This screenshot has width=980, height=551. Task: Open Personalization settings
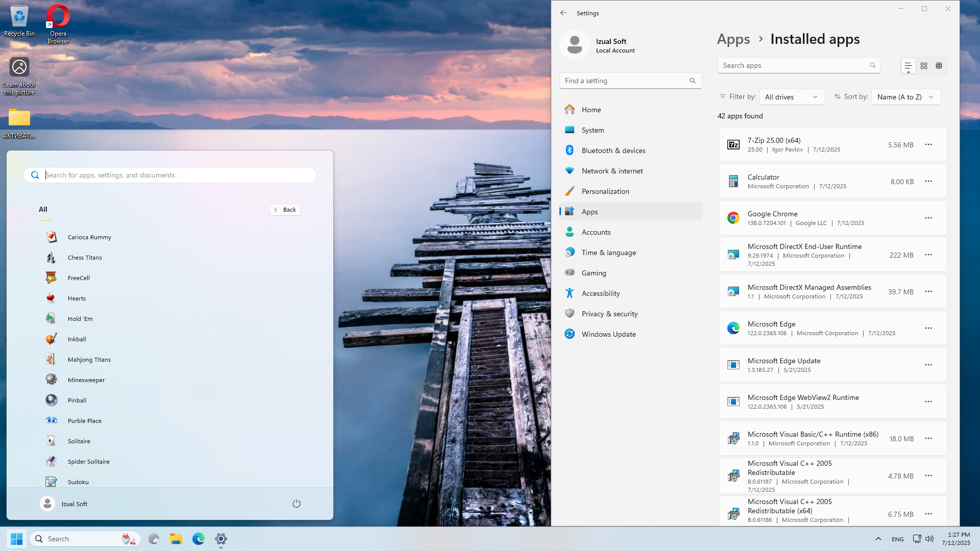(x=631, y=191)
